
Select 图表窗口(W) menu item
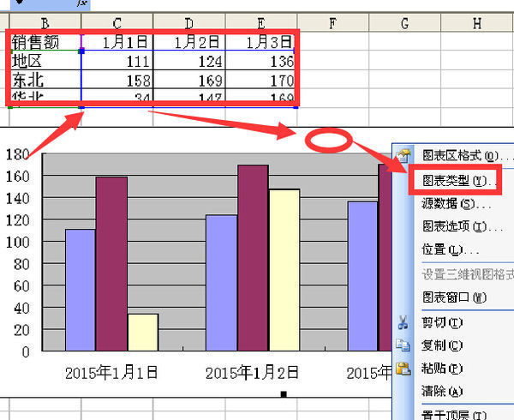coord(454,297)
